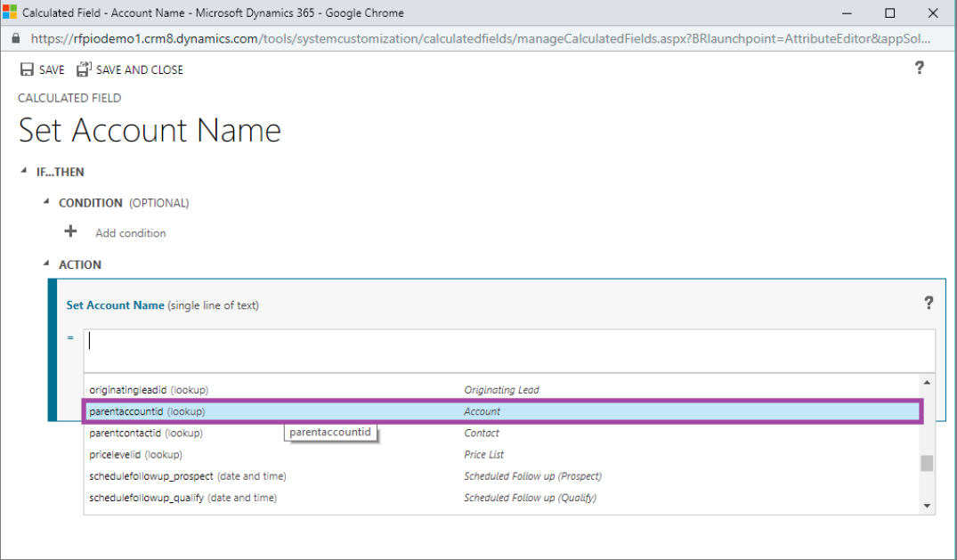The height and width of the screenshot is (560, 957).
Task: Select schedulefollowup_prospect suggestion
Action: [x=502, y=476]
